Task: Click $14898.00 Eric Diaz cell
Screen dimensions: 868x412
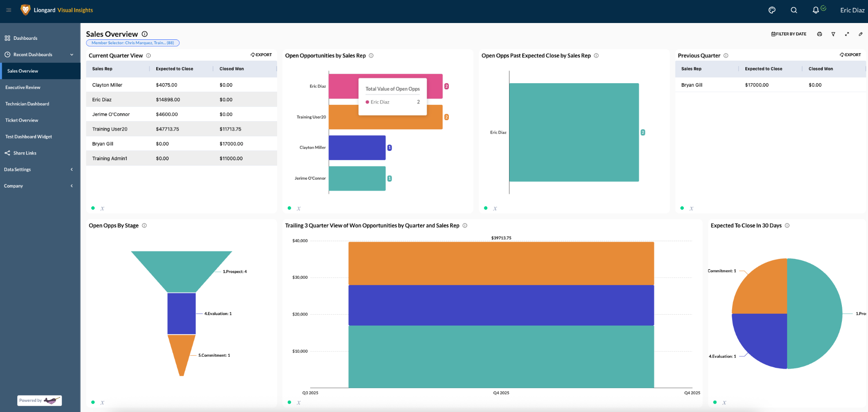Action: click(168, 100)
